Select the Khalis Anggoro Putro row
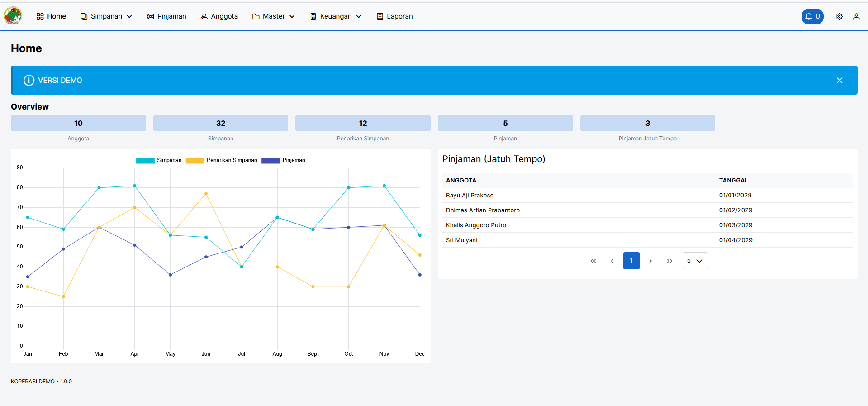 tap(648, 225)
